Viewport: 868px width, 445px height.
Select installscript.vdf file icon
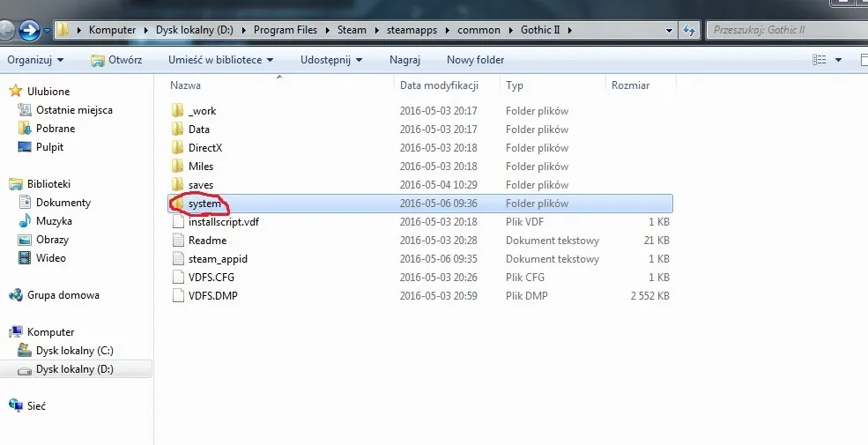tap(178, 222)
